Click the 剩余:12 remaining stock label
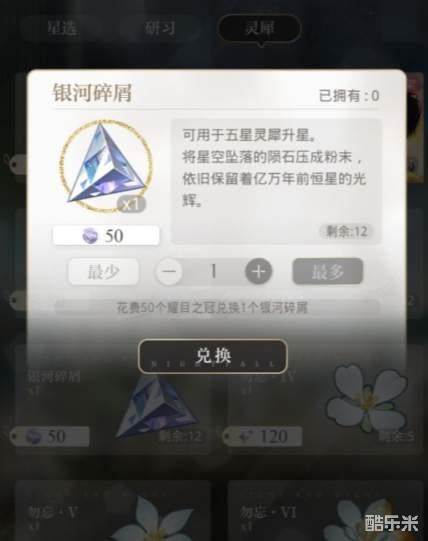 pyautogui.click(x=347, y=232)
